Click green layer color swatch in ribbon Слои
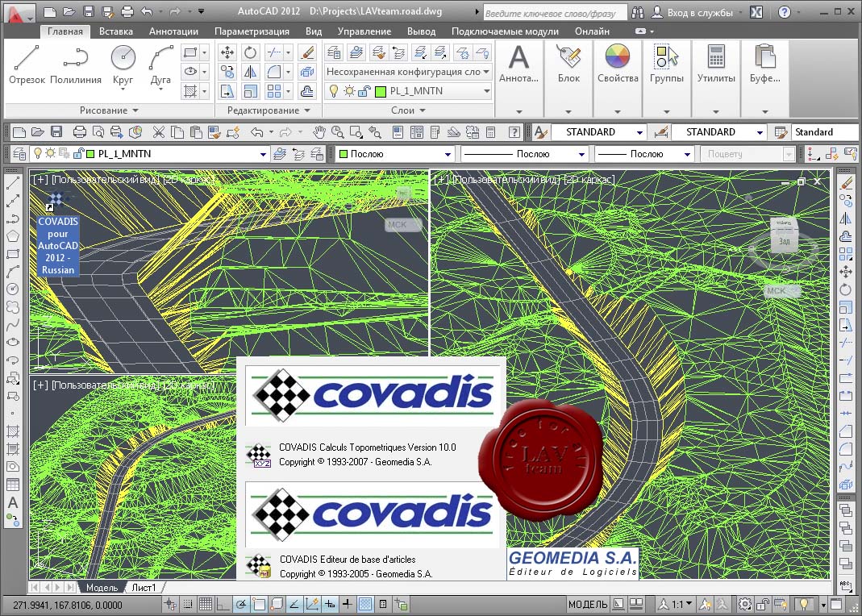This screenshot has height=616, width=862. coord(381,92)
